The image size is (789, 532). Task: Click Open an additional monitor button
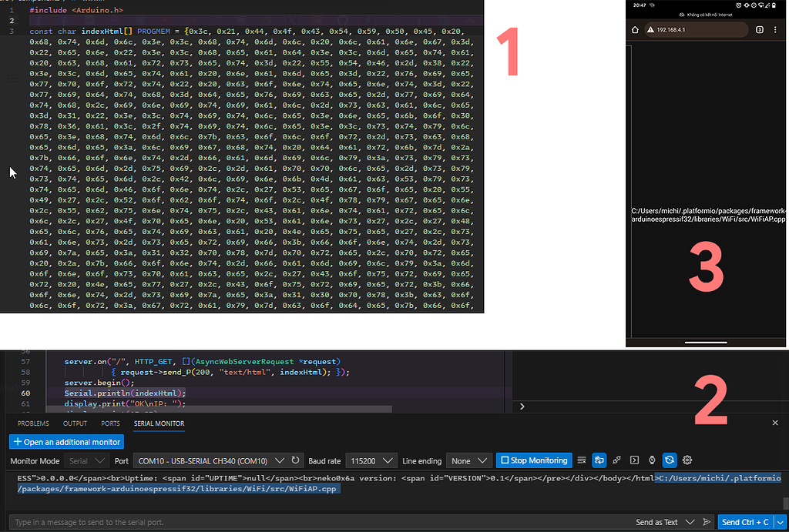coord(67,442)
